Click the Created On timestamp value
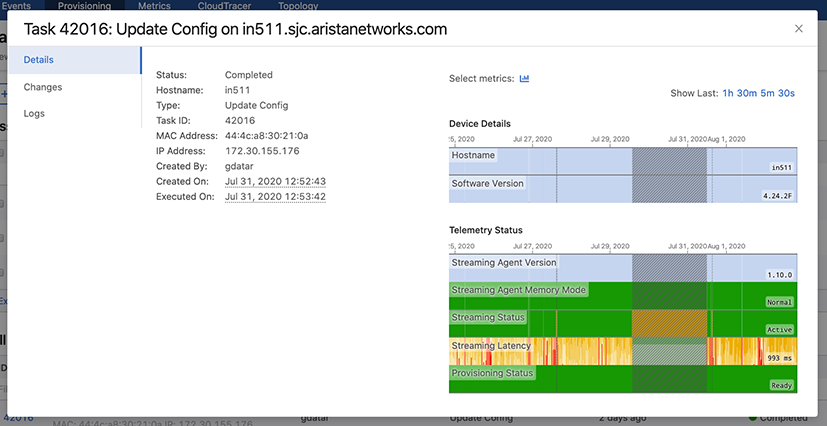827x426 pixels. click(x=275, y=181)
